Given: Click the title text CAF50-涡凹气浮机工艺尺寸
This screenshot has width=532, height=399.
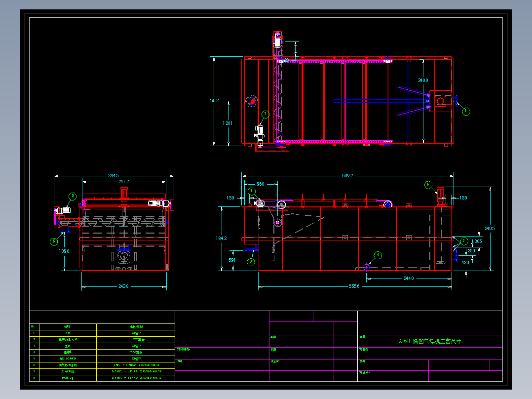Looking at the screenshot, I should click(x=428, y=341).
